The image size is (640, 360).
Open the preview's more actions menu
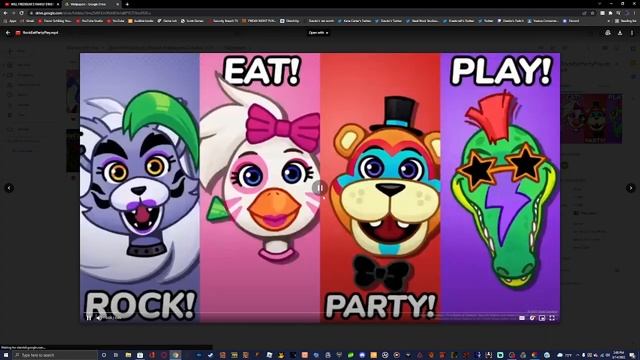coord(632,33)
